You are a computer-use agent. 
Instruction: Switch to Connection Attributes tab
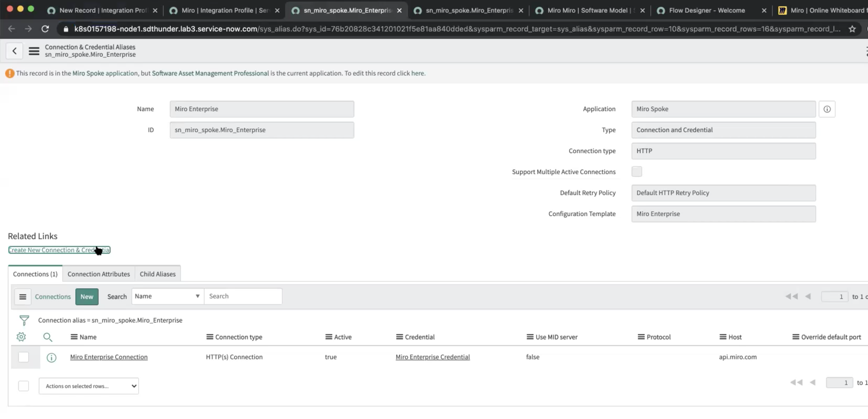pos(99,274)
